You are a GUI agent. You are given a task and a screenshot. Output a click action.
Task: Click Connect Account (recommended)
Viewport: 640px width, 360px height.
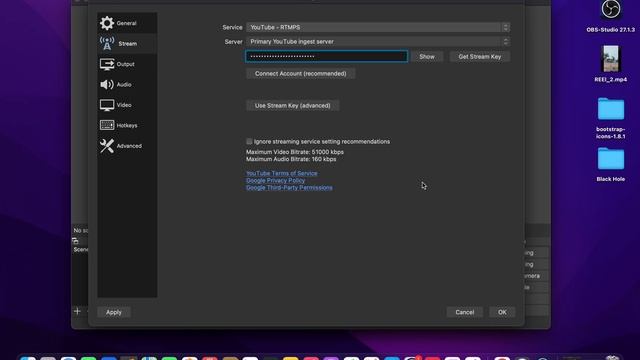(300, 73)
